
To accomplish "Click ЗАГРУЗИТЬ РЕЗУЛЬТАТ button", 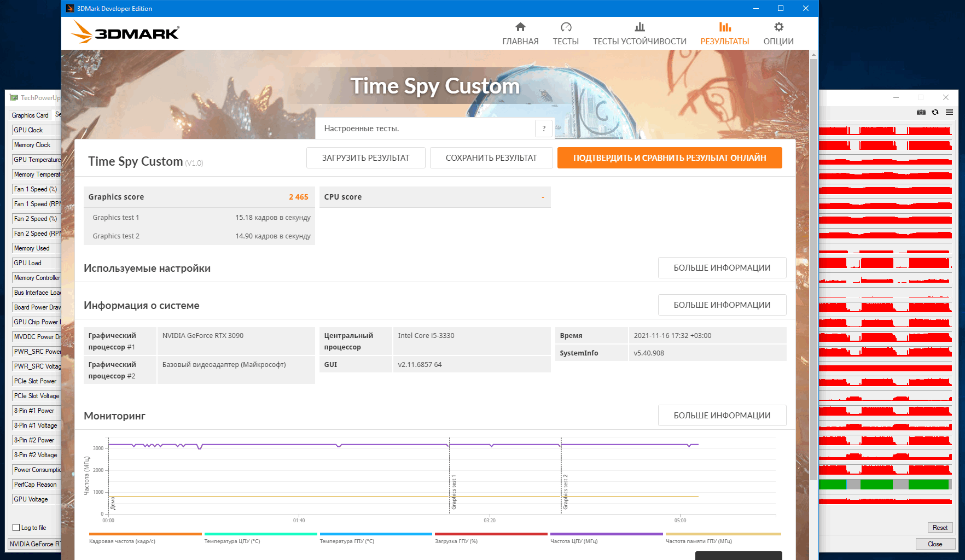I will tap(365, 157).
